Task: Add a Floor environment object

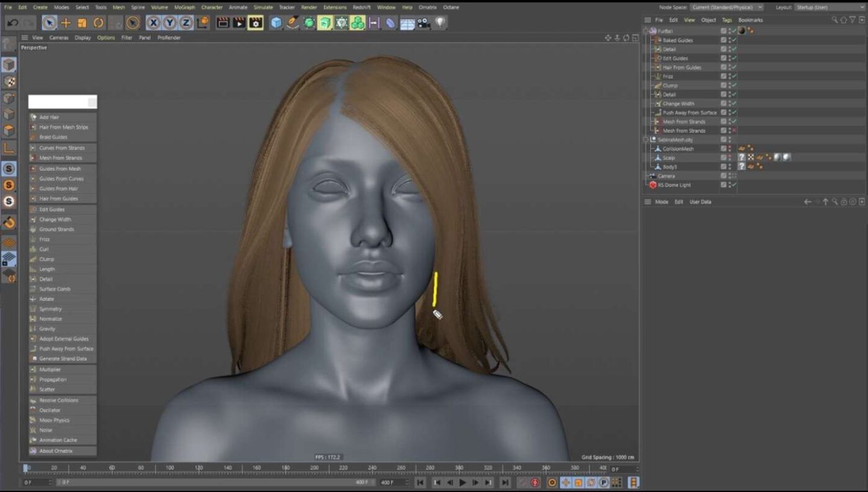Action: point(407,24)
